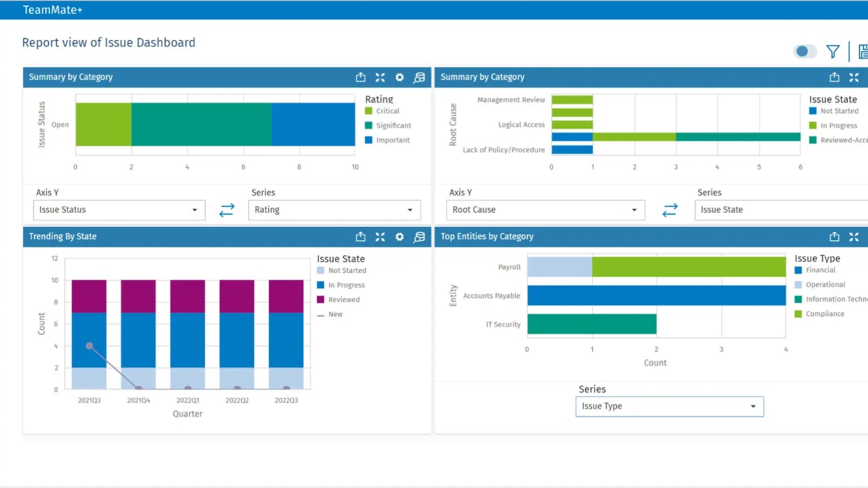The width and height of the screenshot is (868, 488).
Task: Save the dashboard layout
Action: (x=863, y=51)
